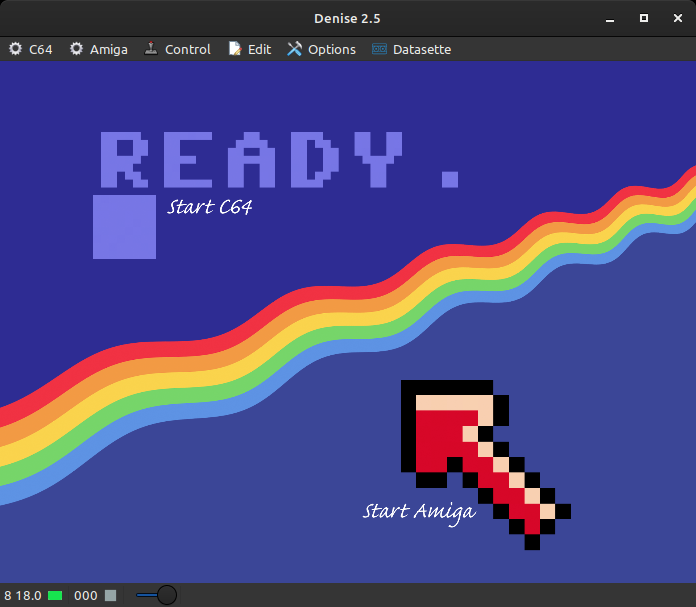
Task: Click the C64 gear icon
Action: [16, 49]
